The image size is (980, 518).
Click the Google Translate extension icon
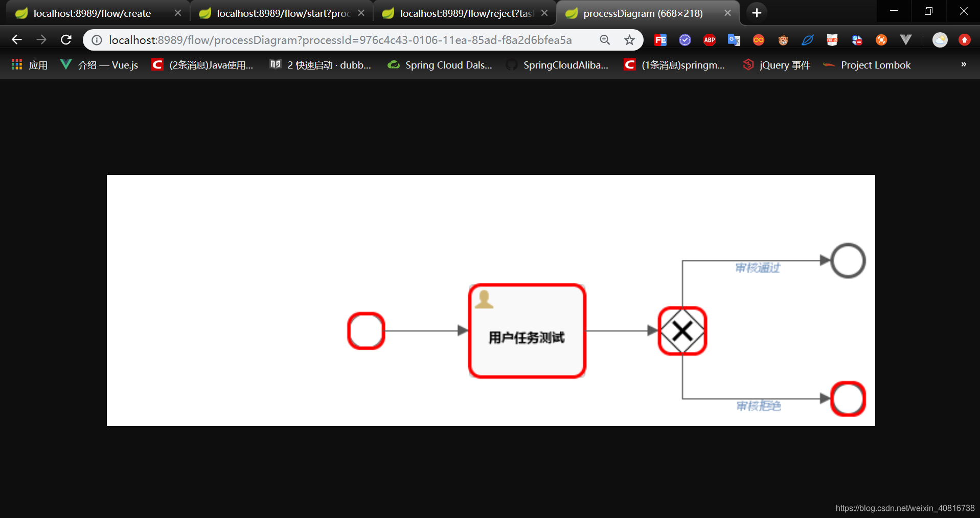tap(734, 39)
